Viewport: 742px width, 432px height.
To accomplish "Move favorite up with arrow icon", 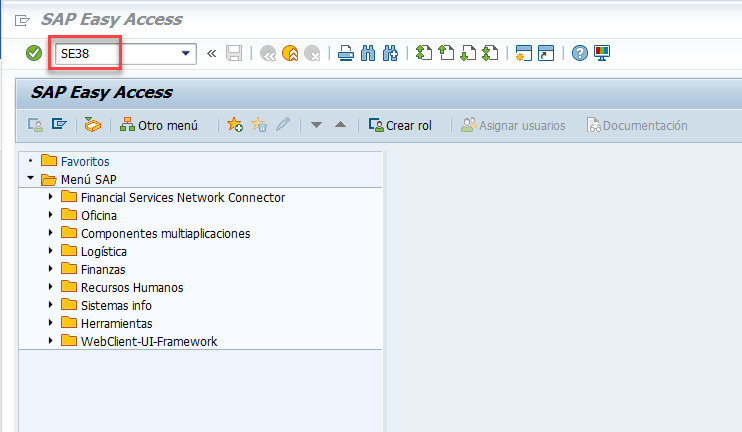I will 340,125.
